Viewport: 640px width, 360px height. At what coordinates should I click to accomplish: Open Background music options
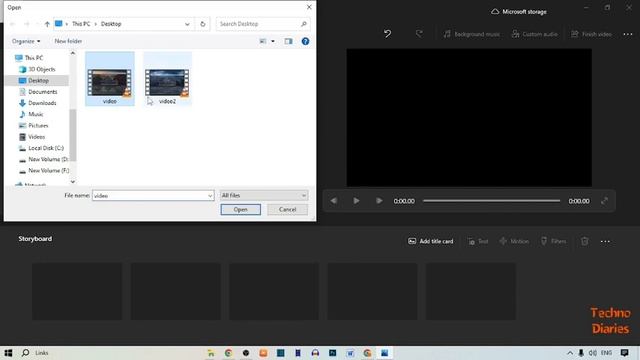coord(471,34)
